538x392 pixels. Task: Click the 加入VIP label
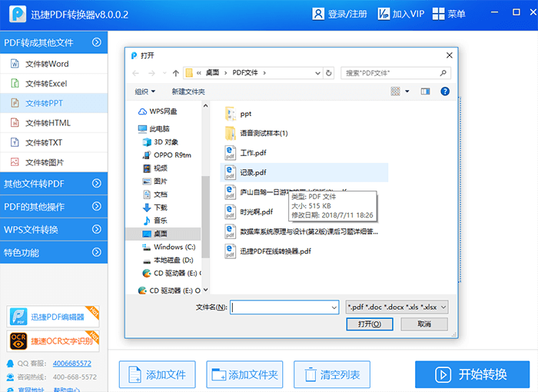coord(408,14)
